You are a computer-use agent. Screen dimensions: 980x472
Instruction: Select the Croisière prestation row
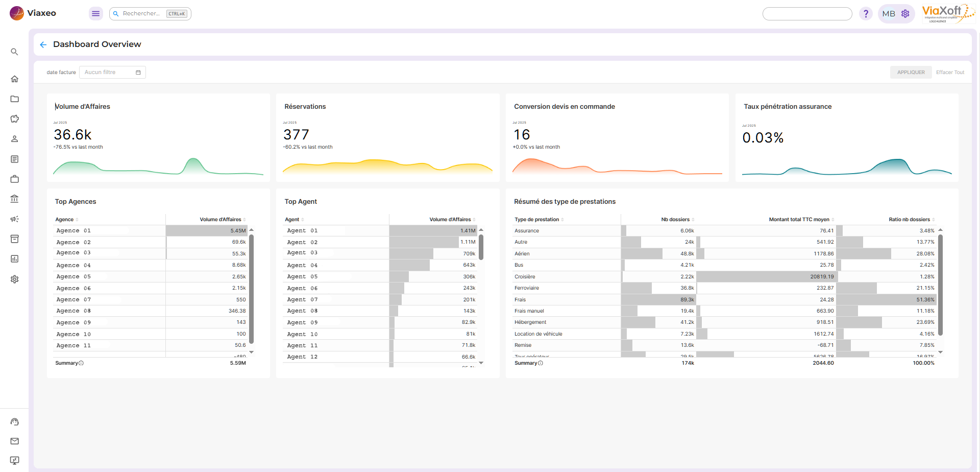(725, 277)
